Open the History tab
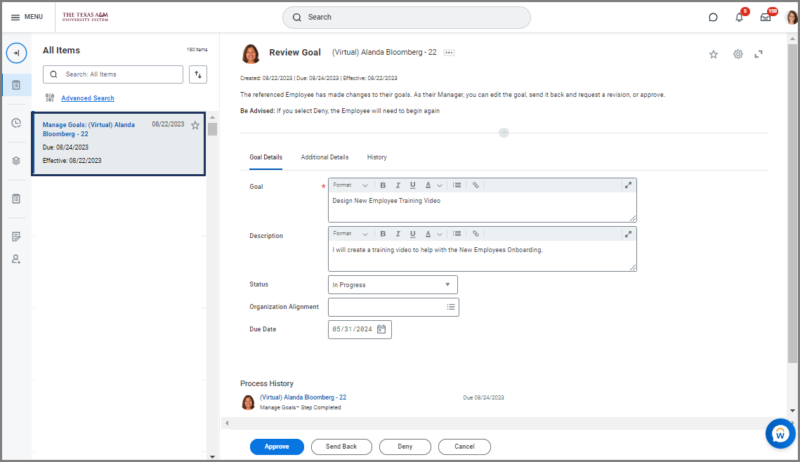 tap(377, 157)
